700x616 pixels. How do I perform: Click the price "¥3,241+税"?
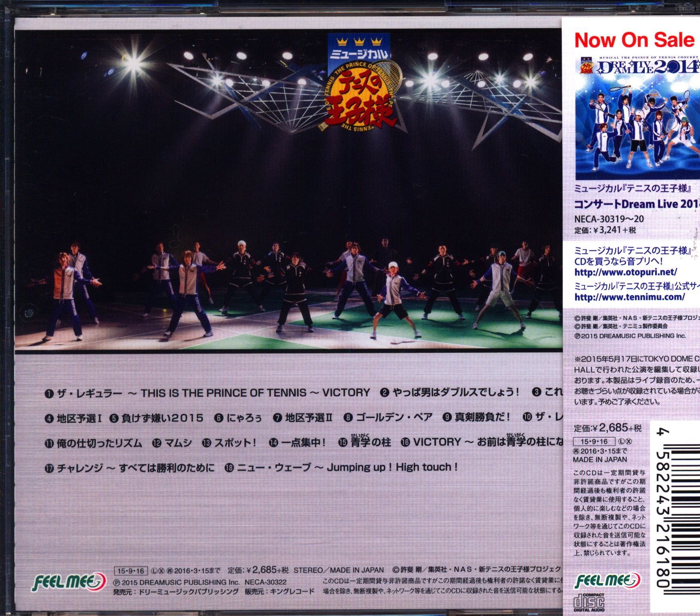point(615,230)
